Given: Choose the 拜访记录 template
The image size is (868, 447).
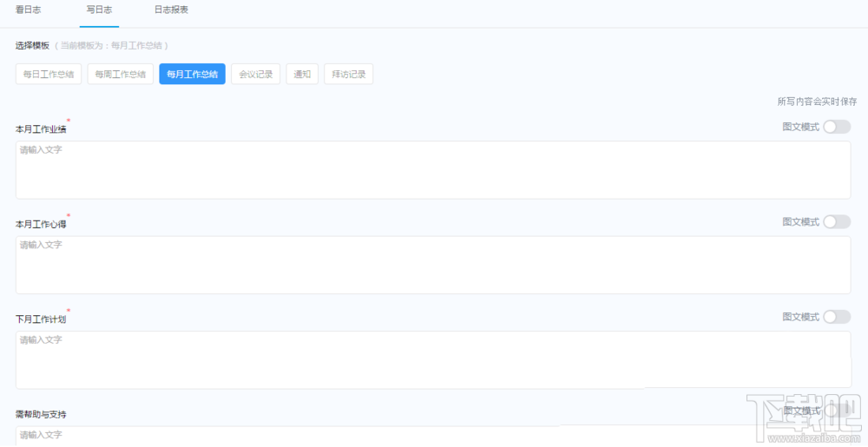Looking at the screenshot, I should click(x=349, y=74).
